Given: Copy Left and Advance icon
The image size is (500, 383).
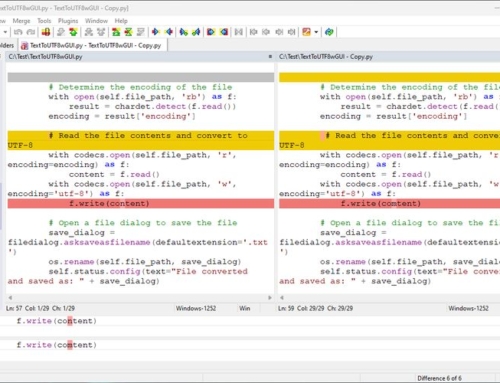Looking at the screenshot, I should point(196,32).
